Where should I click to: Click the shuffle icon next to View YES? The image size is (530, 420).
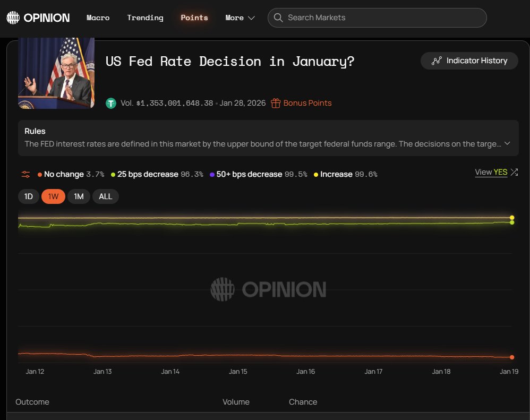click(514, 173)
